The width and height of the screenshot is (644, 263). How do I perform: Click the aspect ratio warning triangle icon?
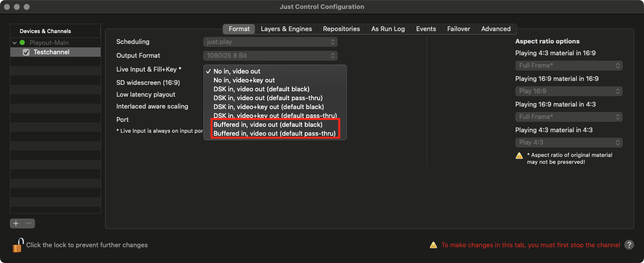[519, 155]
